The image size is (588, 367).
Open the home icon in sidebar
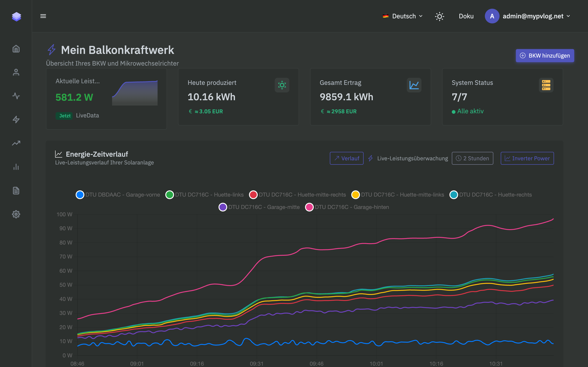click(x=16, y=49)
